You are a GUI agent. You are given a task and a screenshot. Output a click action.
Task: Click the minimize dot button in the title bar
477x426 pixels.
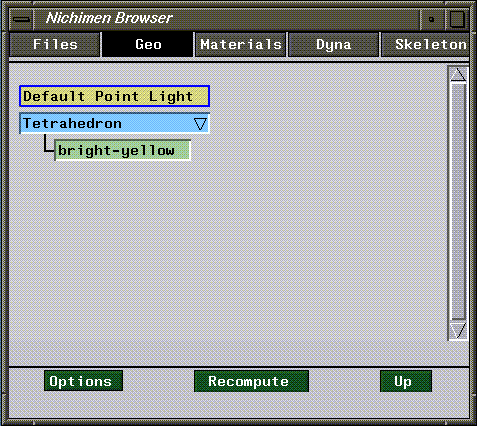[x=431, y=19]
